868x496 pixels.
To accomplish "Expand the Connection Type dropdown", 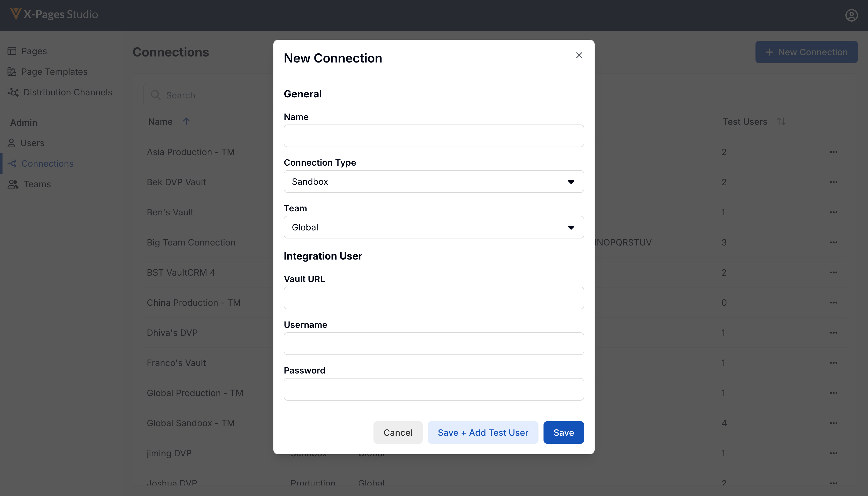I will (433, 181).
